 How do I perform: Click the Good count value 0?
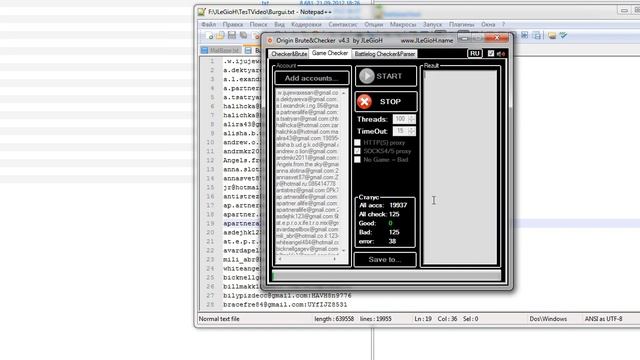point(391,223)
